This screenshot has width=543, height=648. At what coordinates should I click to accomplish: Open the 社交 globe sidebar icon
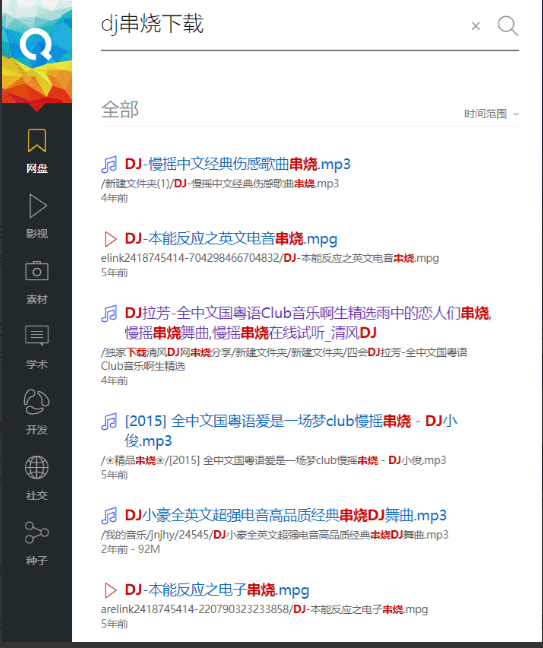tap(37, 478)
